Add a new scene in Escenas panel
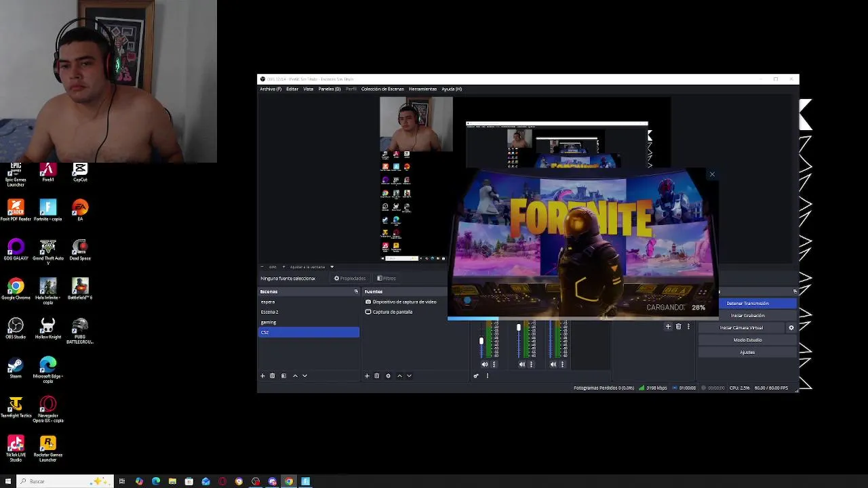The width and height of the screenshot is (868, 488). point(262,375)
